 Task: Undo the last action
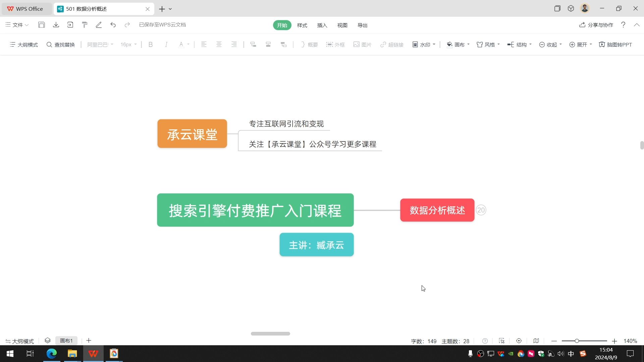(x=113, y=25)
